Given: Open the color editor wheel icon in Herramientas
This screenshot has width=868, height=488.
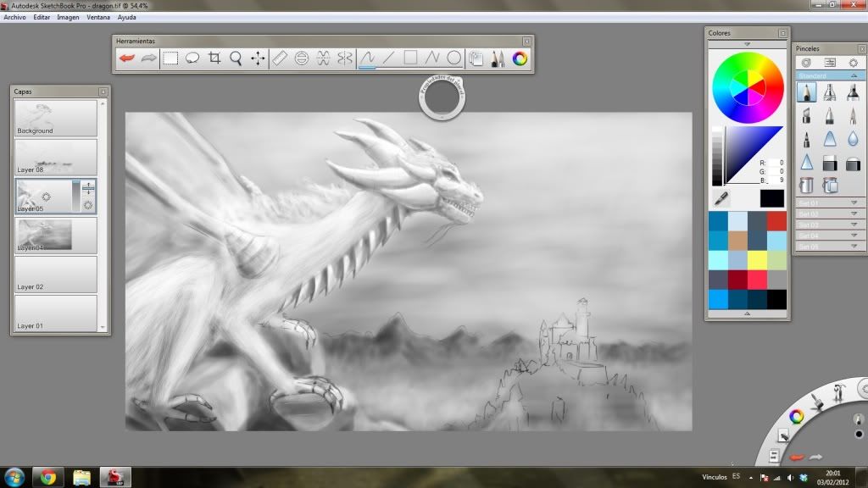Looking at the screenshot, I should point(520,58).
